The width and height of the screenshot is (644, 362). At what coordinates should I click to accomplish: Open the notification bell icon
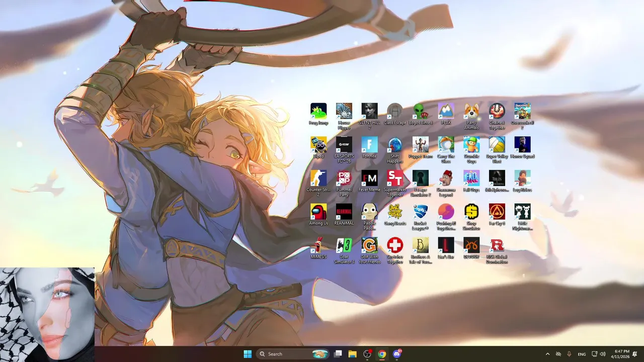click(x=635, y=354)
